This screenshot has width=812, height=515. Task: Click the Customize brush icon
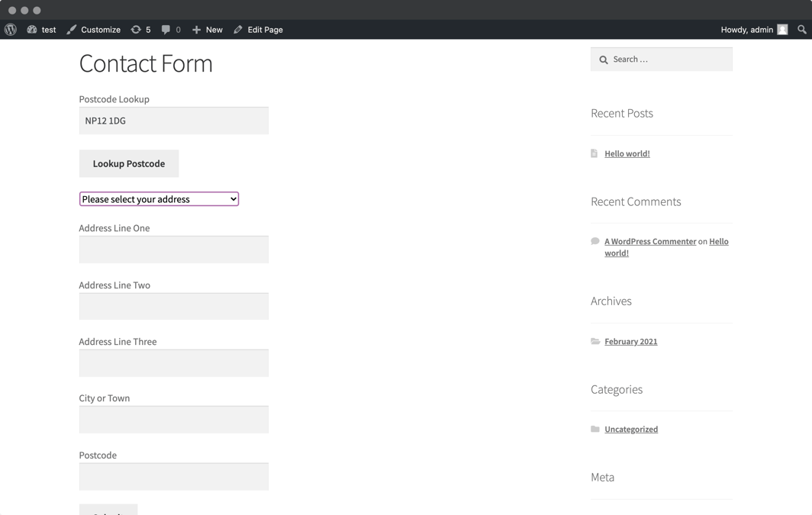[x=70, y=29]
